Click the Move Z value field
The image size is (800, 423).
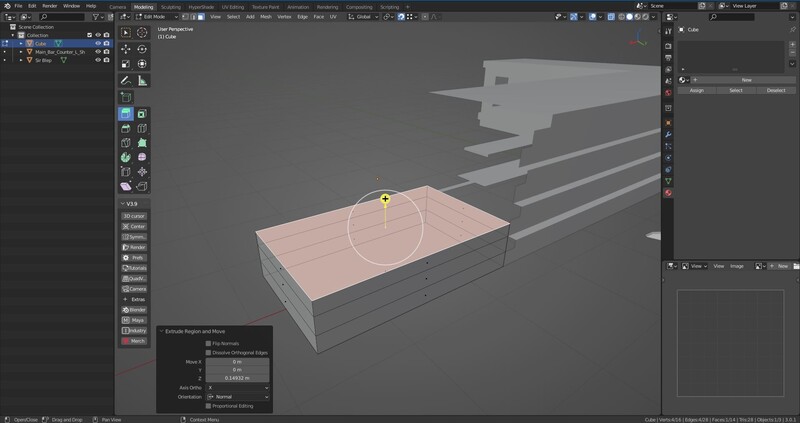point(237,378)
